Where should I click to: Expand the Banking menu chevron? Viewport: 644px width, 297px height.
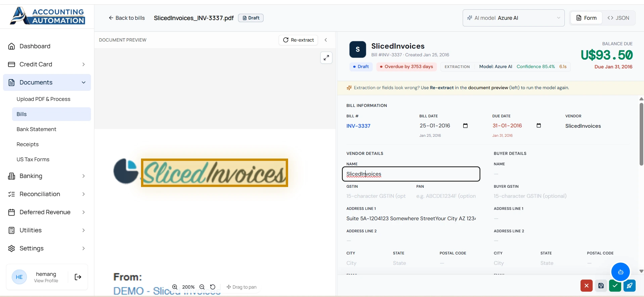click(x=84, y=176)
